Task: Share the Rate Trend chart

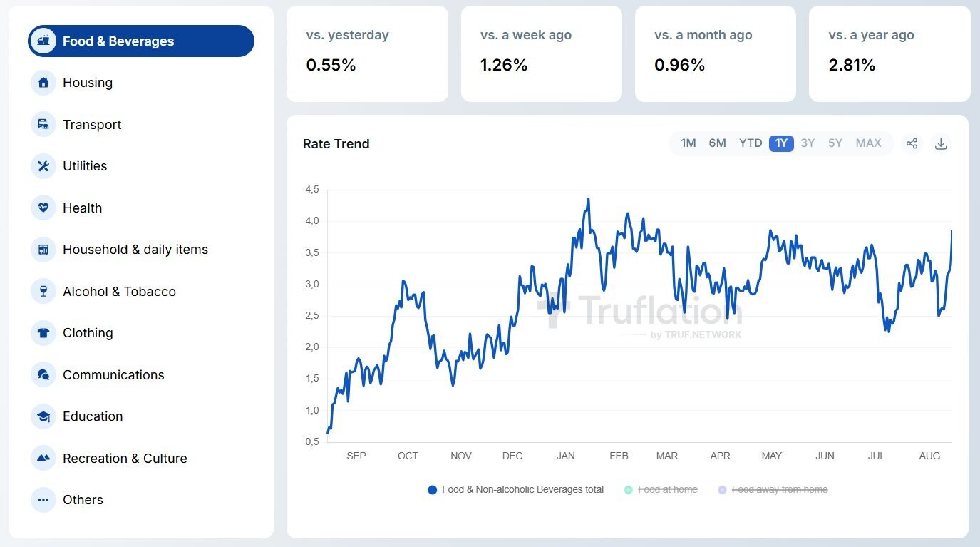Action: [x=912, y=143]
